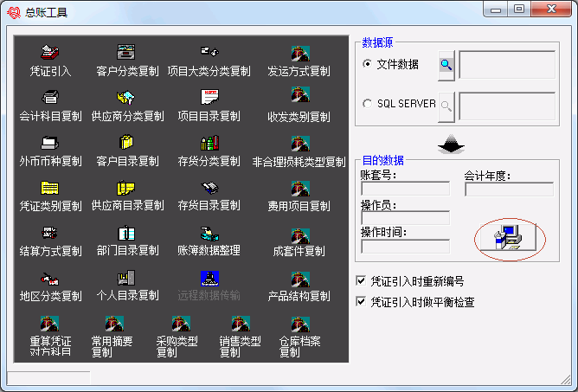Click 存货分类复制 icon
The height and width of the screenshot is (392, 578).
(x=209, y=143)
